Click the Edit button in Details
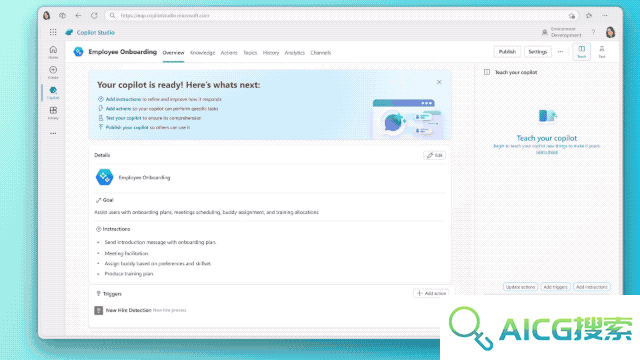 435,155
